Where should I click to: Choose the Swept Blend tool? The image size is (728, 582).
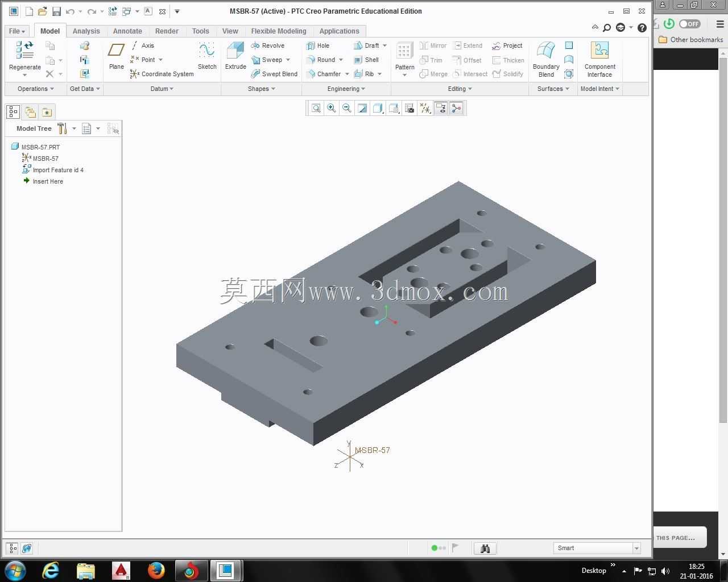point(274,74)
